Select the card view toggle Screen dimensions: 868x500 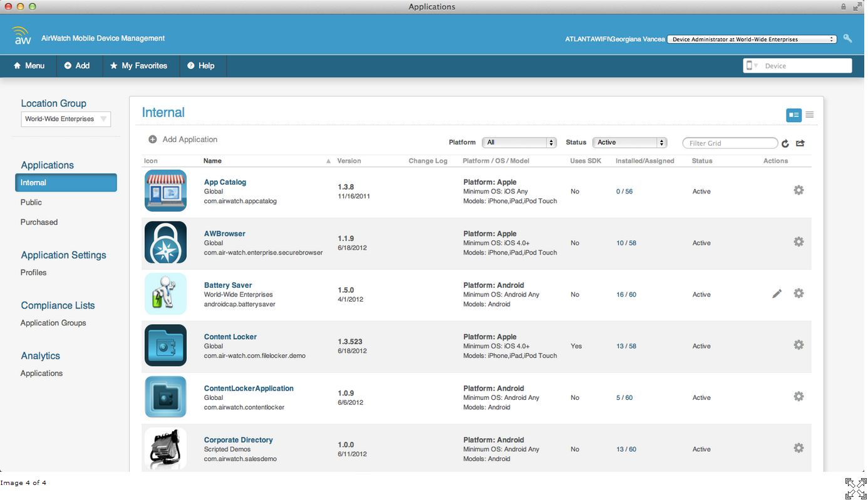tap(793, 115)
